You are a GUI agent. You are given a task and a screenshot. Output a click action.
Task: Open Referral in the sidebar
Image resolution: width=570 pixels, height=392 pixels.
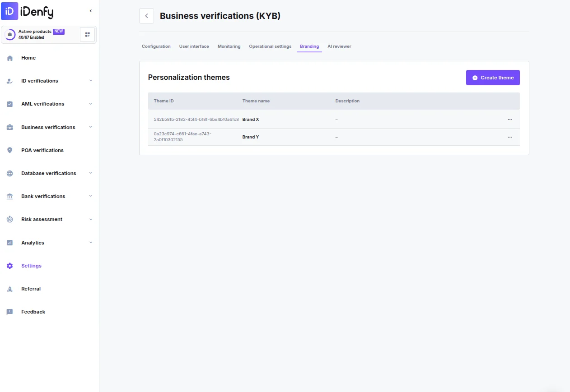click(x=31, y=289)
